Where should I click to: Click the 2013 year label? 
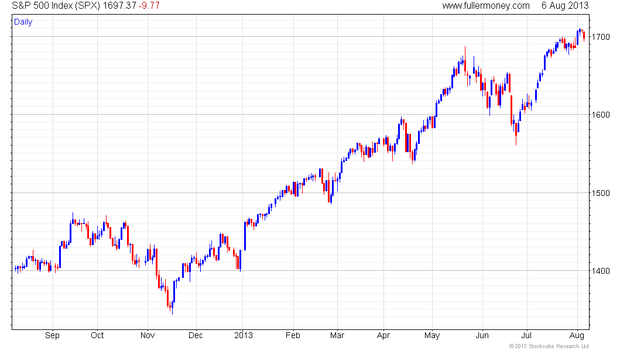(244, 335)
